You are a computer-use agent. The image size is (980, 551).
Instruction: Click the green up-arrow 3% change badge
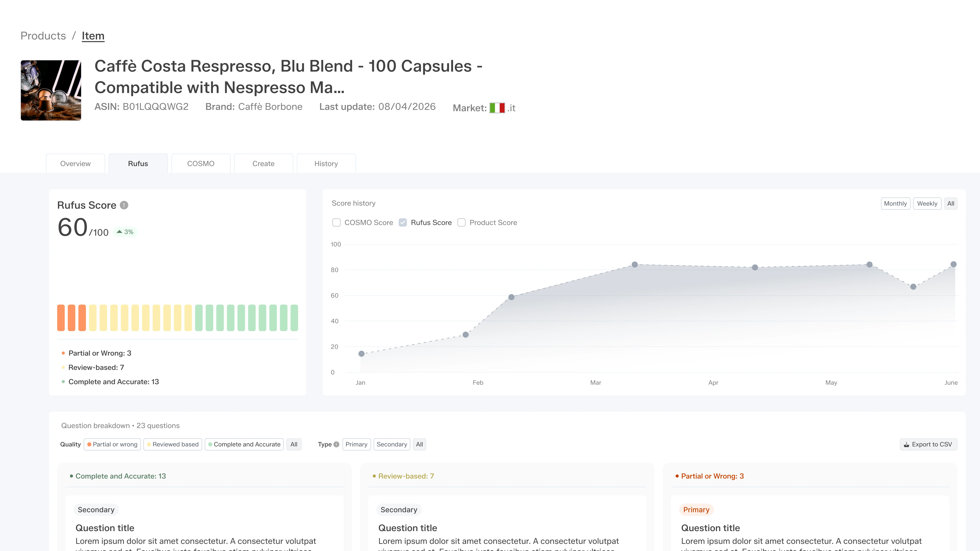125,232
